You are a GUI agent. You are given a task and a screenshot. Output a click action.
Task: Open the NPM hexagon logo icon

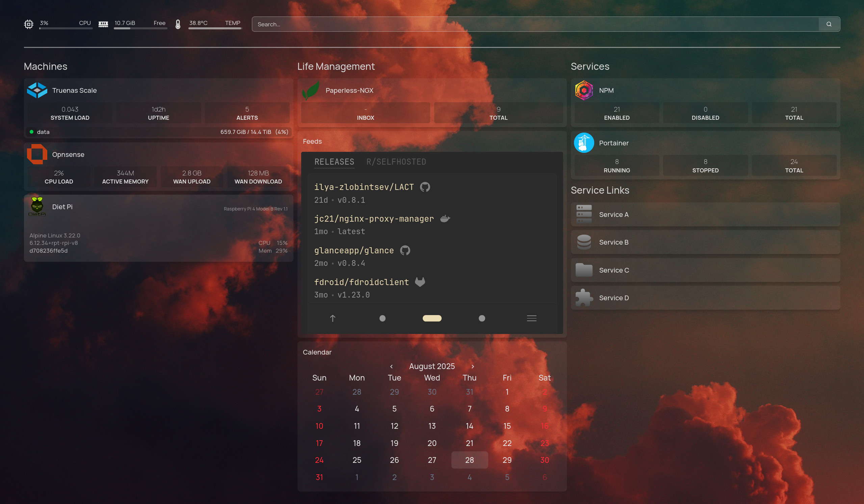coord(584,90)
